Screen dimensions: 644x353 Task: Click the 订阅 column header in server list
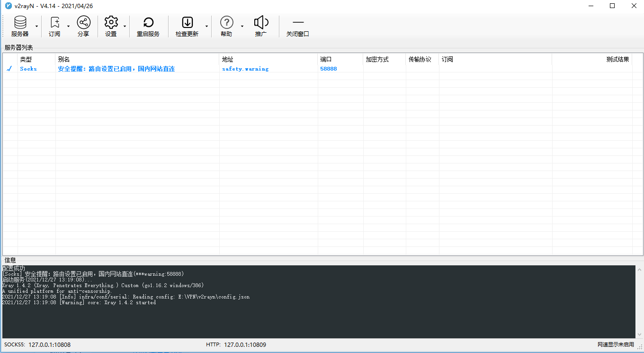(495, 59)
